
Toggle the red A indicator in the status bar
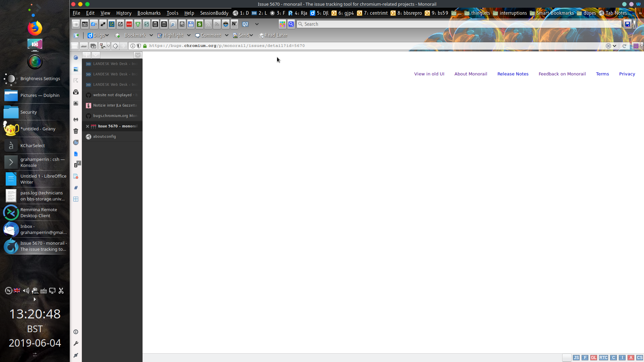(x=631, y=358)
